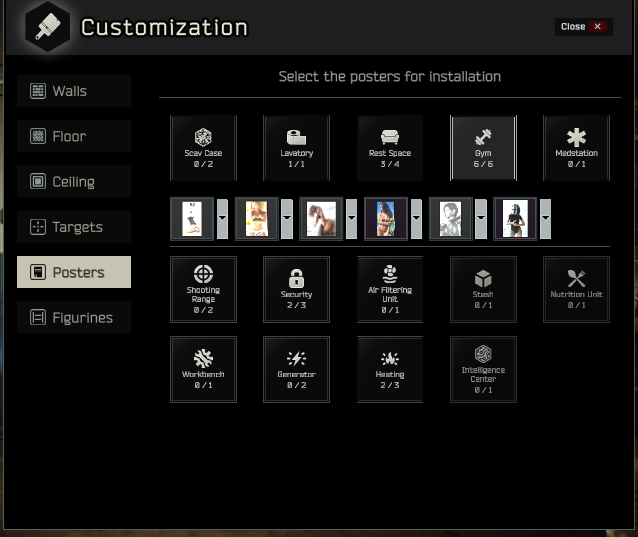Expand dropdown beside first gym poster
The image size is (638, 537).
tap(222, 219)
